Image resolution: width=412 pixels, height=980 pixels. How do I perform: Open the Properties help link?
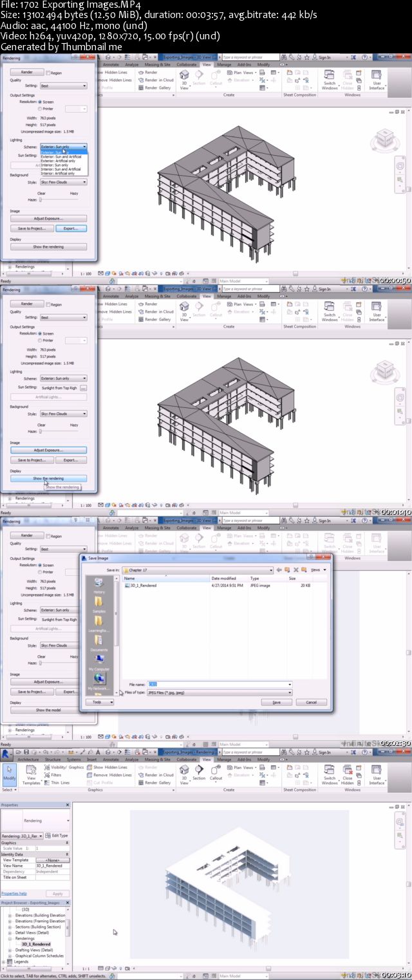[x=14, y=893]
